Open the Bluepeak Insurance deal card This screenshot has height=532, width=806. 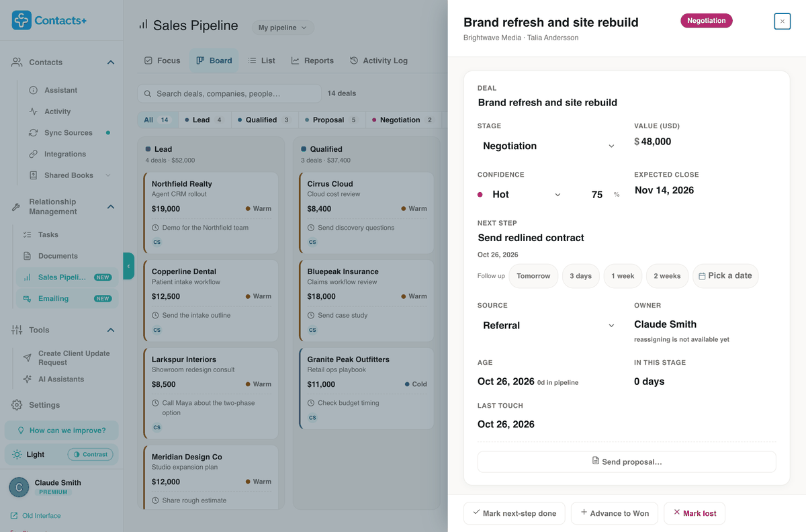click(366, 301)
